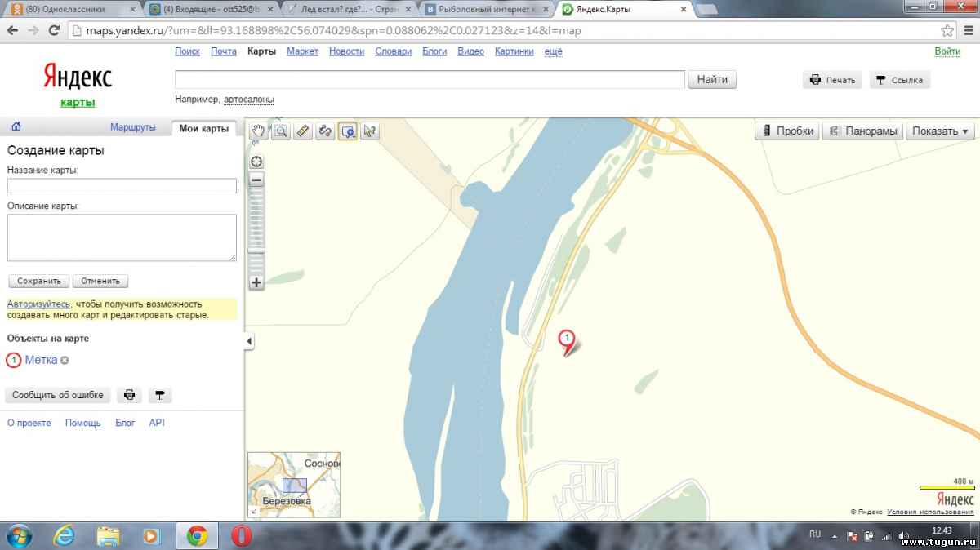The image size is (980, 550).
Task: Click the zoom slider handle
Action: coord(256,251)
